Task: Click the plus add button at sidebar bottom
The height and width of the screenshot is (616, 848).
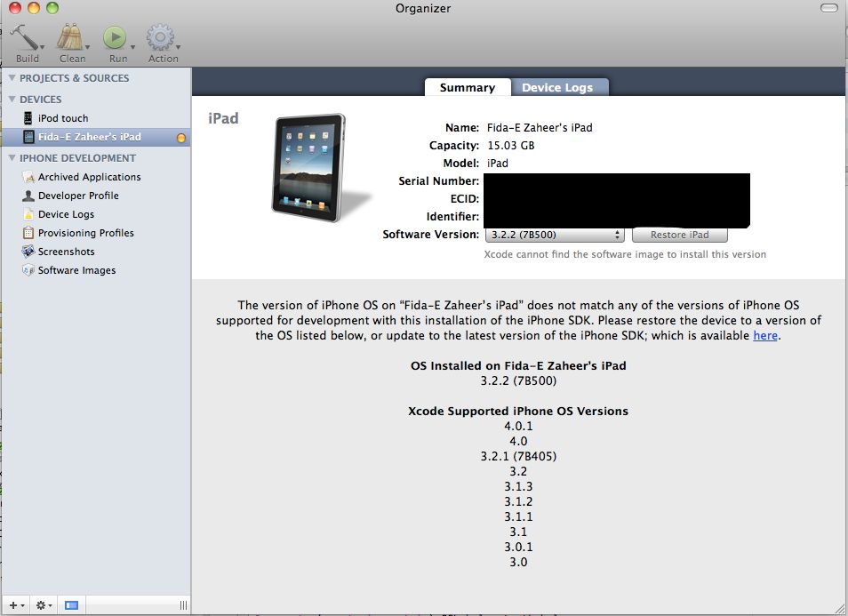Action: tap(16, 605)
